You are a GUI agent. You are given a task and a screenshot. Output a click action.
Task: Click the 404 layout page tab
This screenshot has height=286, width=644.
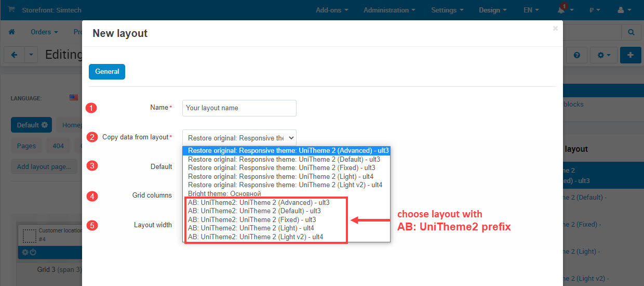pyautogui.click(x=58, y=146)
